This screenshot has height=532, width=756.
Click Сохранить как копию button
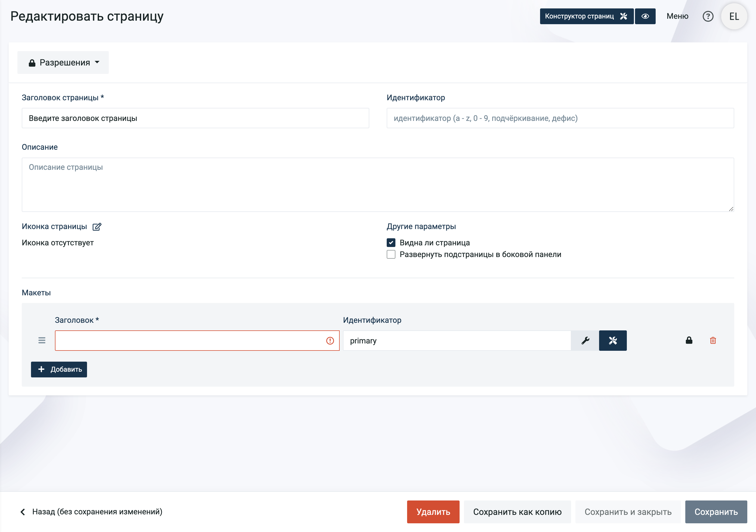(x=517, y=512)
